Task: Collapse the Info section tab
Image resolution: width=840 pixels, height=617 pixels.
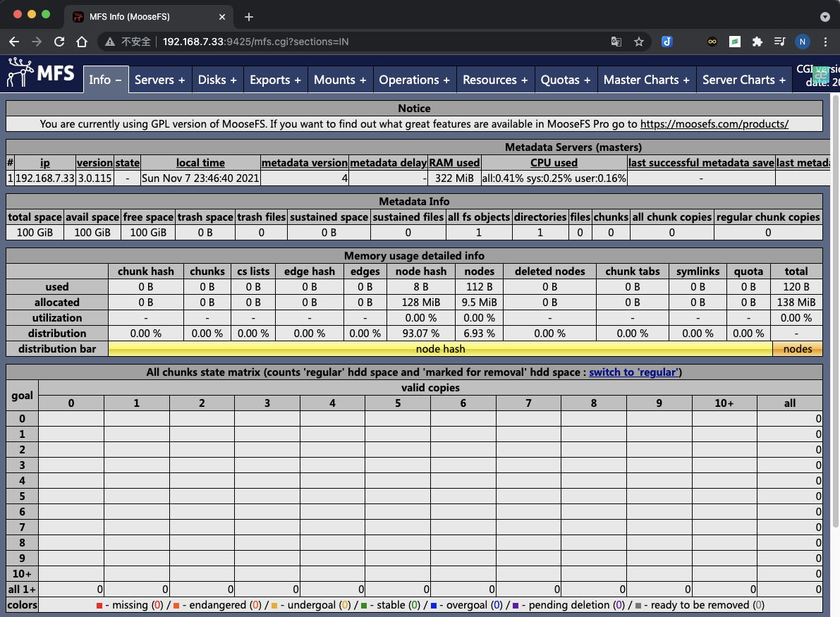Action: [x=105, y=80]
